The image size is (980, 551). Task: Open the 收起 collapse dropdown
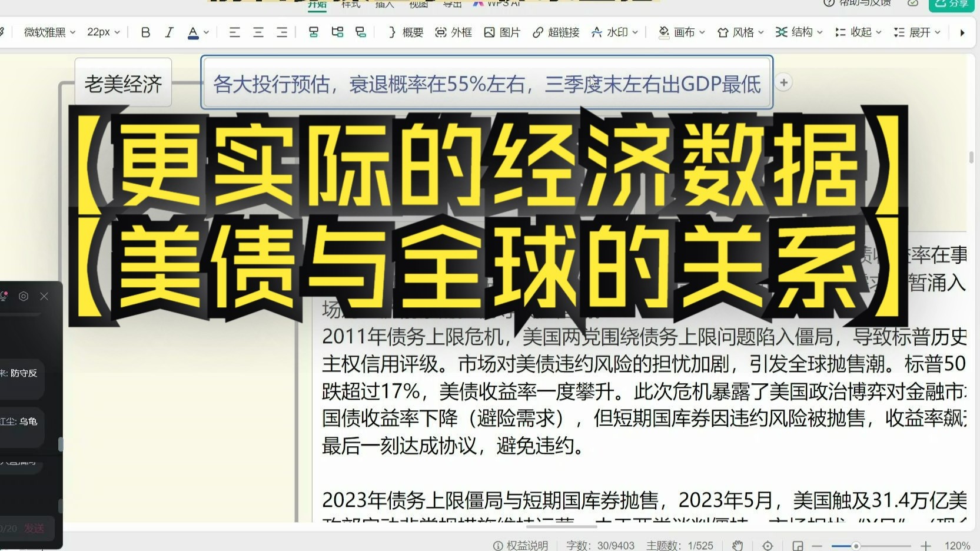[858, 32]
